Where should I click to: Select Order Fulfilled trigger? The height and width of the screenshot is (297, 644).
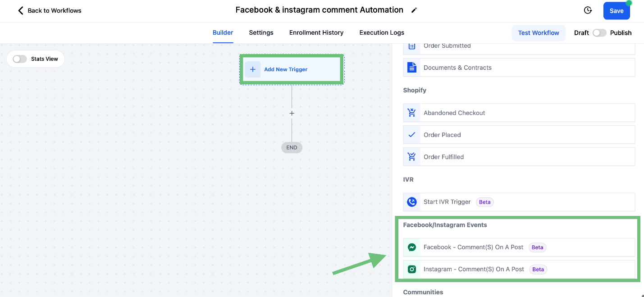tap(519, 157)
